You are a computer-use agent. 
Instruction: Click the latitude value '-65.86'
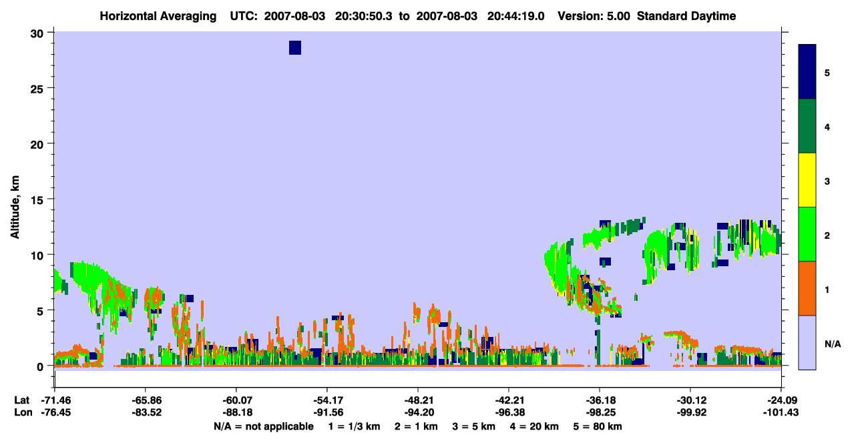145,400
